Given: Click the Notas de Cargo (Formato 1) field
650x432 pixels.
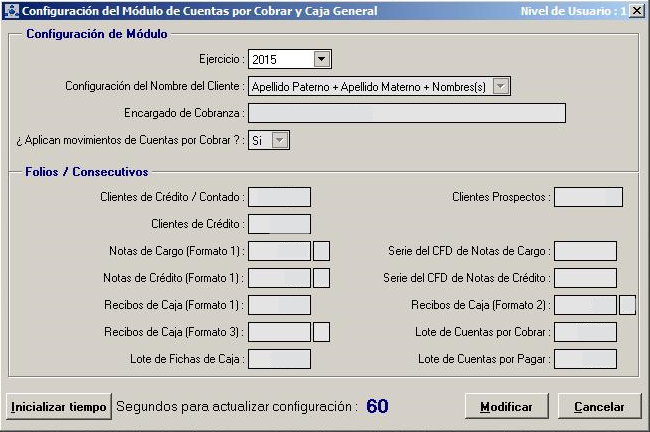Looking at the screenshot, I should pyautogui.click(x=279, y=251).
